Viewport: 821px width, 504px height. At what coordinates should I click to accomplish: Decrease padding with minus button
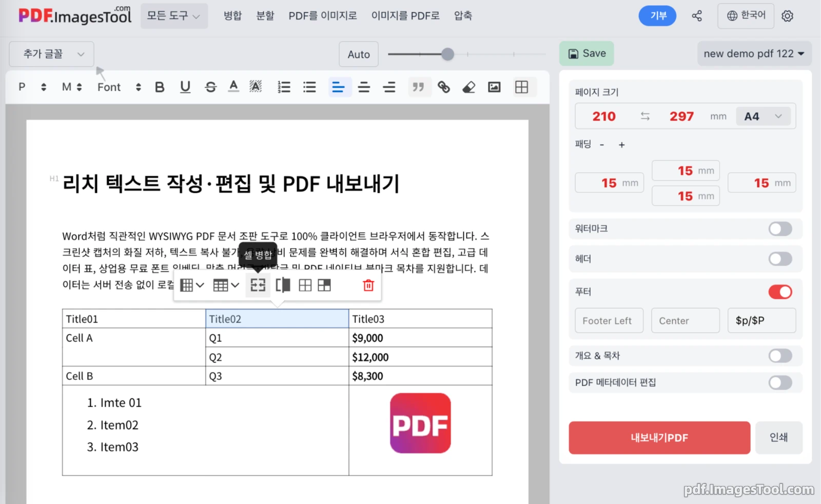point(602,145)
